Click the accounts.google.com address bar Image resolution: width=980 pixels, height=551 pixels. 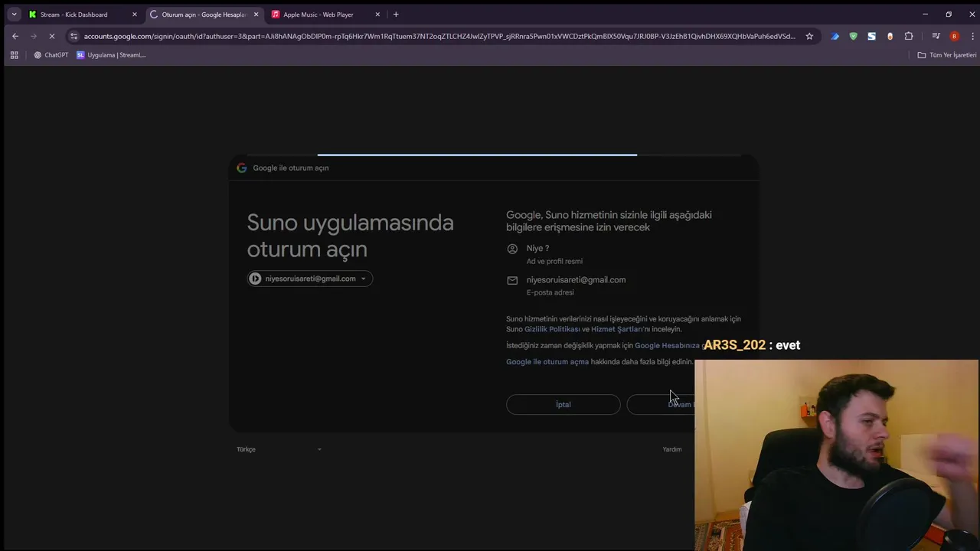coord(439,36)
